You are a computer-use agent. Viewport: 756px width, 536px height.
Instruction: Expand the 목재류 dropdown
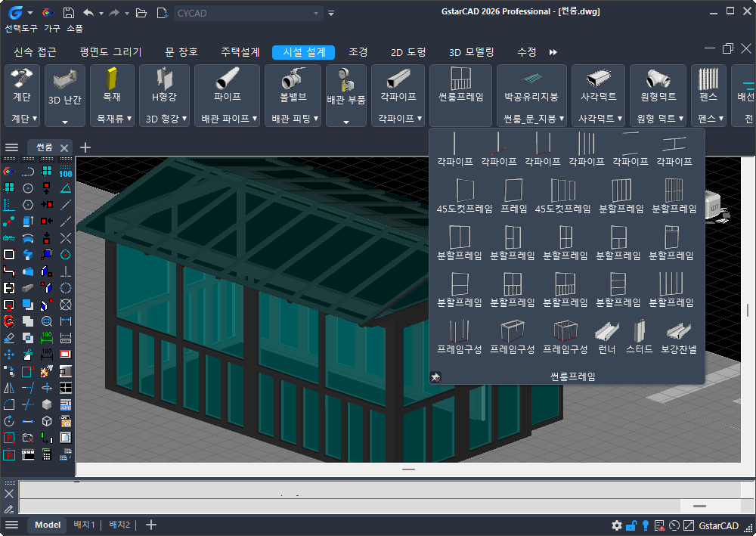[113, 119]
